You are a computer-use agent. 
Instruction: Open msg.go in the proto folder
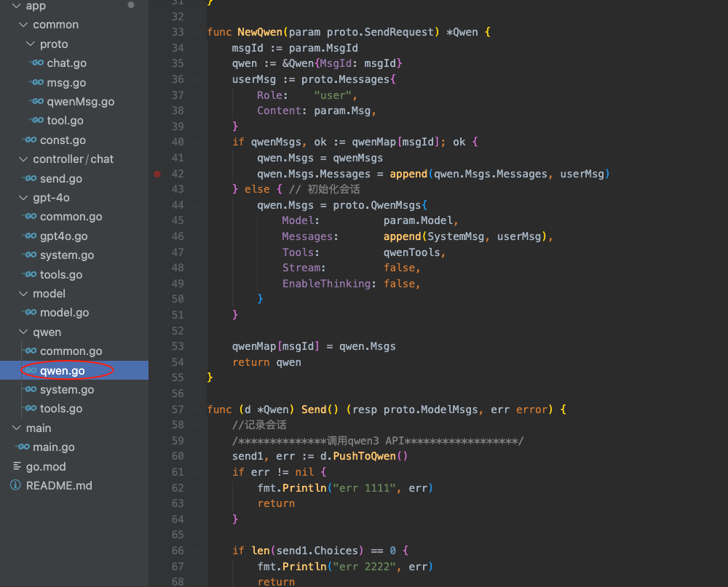[66, 83]
